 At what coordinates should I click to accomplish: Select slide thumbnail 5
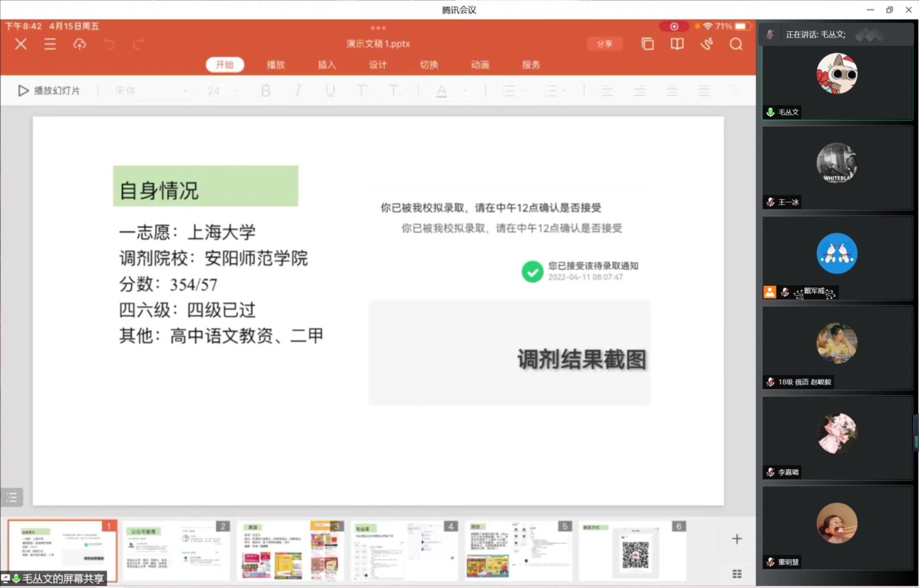tap(519, 550)
